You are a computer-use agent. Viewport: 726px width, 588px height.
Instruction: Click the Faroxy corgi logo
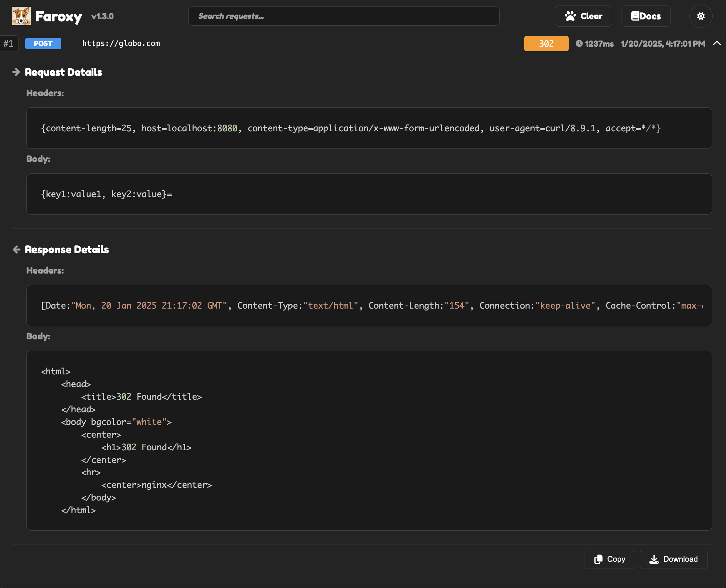(21, 16)
